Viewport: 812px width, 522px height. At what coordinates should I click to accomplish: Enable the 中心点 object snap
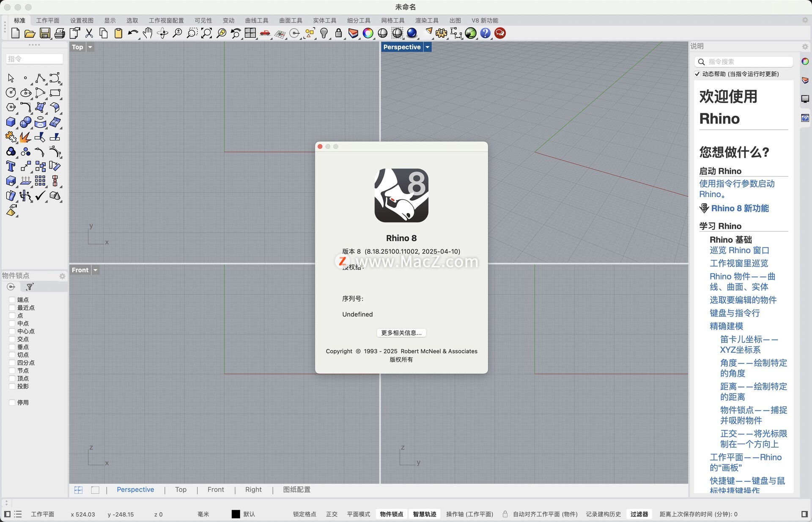12,331
